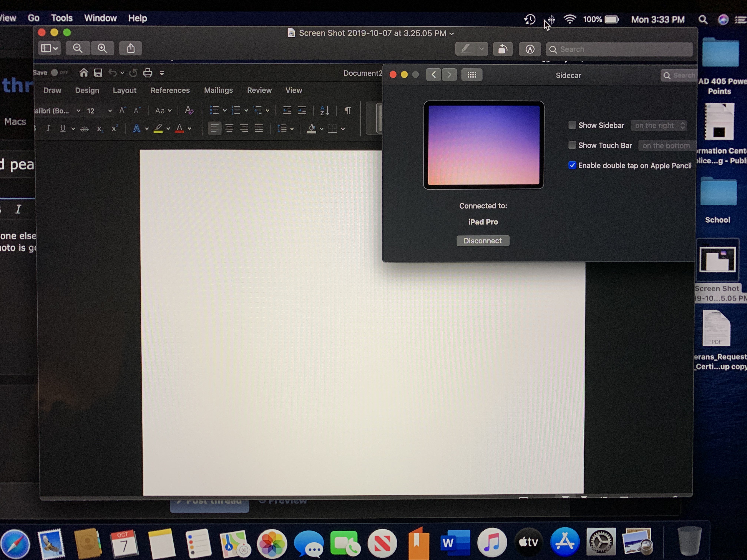This screenshot has width=747, height=560.
Task: Open the Mailings ribbon tab
Action: click(x=218, y=90)
